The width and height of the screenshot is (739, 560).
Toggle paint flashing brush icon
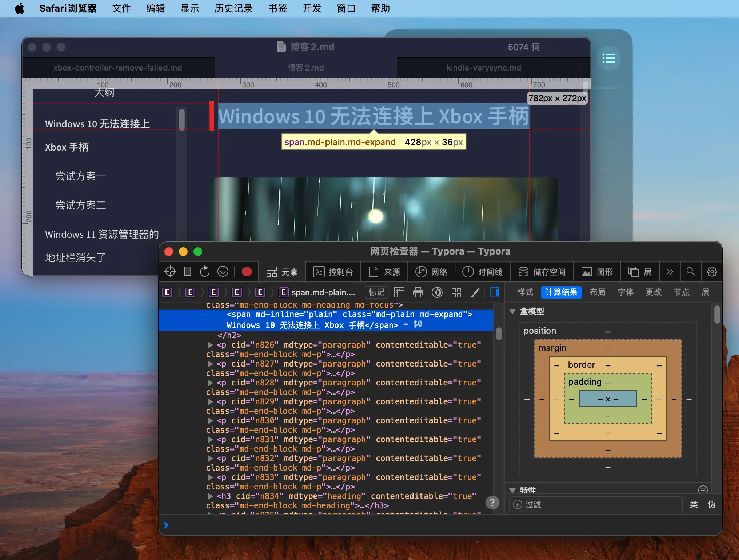475,292
